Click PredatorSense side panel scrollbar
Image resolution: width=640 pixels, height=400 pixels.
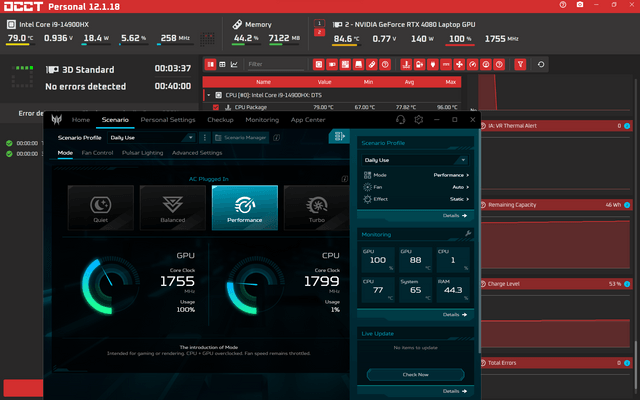[x=479, y=241]
